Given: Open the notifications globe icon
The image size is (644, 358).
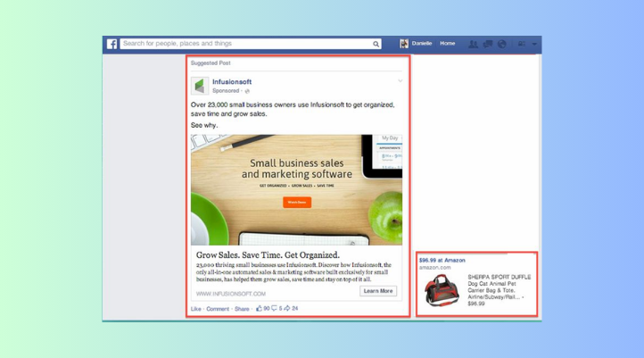Looking at the screenshot, I should point(501,44).
